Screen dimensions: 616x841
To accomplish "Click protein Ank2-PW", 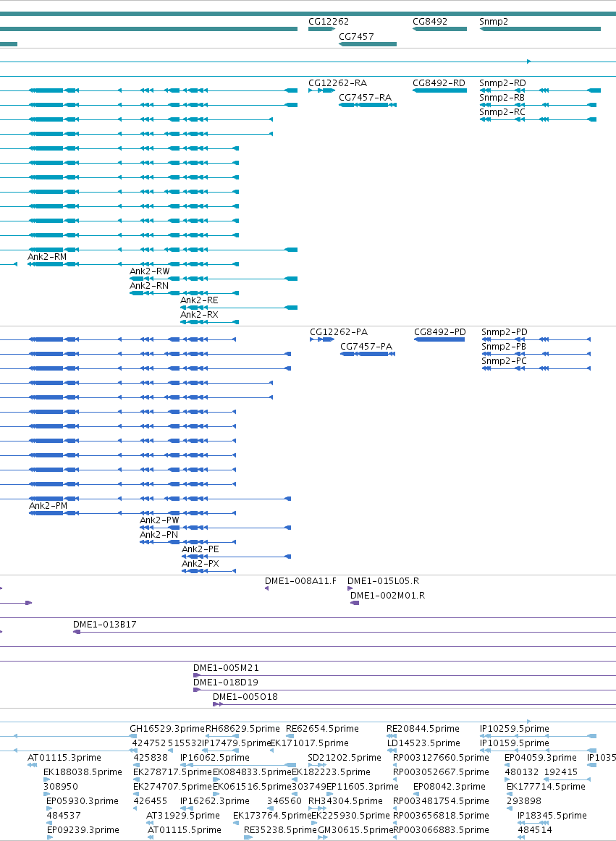I will click(159, 520).
